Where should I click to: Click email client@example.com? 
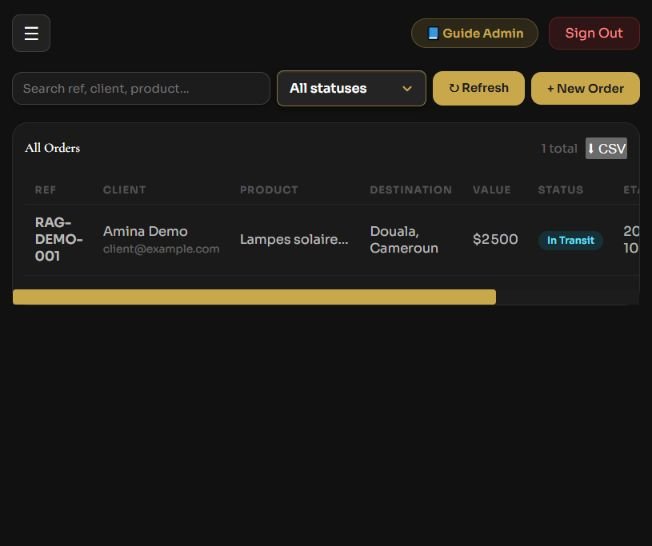click(161, 249)
